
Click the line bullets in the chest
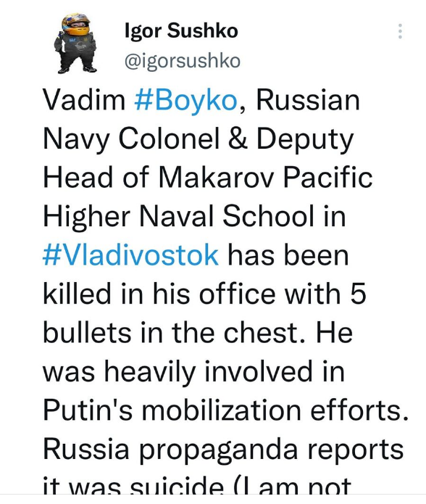pos(198,332)
